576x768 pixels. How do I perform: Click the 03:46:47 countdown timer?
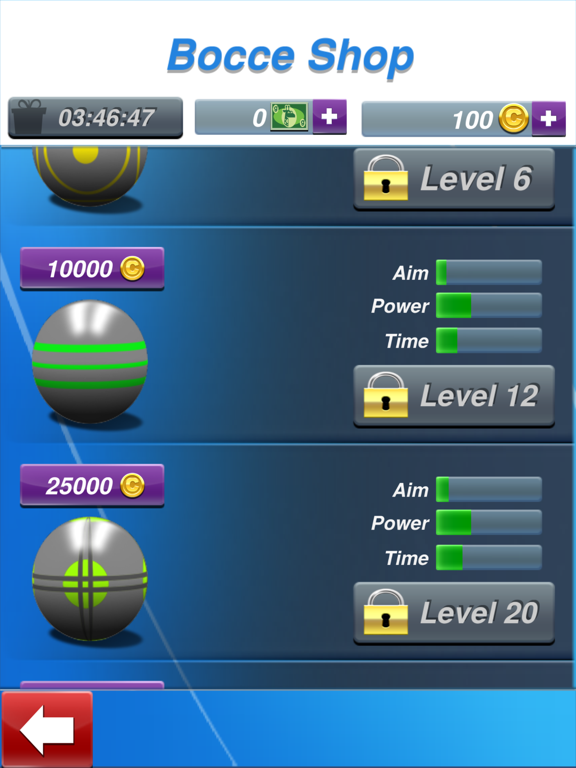[106, 118]
